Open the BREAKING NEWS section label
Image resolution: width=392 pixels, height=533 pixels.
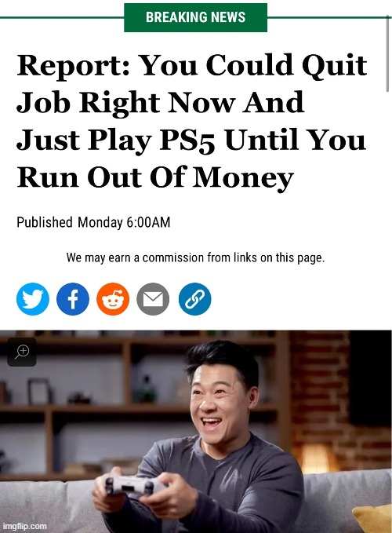point(195,17)
